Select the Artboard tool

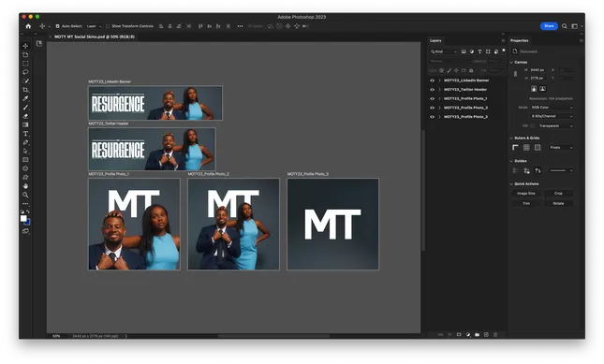(25, 54)
